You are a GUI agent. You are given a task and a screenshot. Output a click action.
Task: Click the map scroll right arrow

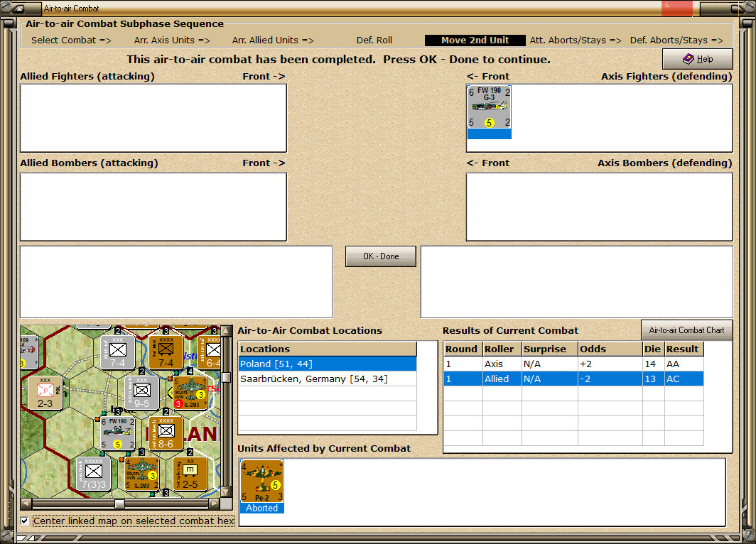click(214, 504)
